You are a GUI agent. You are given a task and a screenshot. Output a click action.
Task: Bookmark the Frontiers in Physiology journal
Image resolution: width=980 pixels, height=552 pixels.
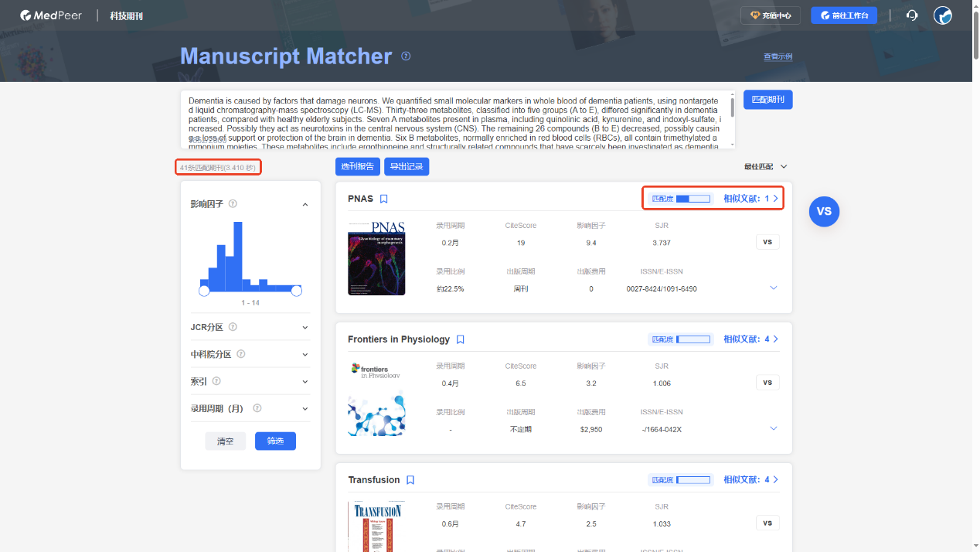point(460,339)
